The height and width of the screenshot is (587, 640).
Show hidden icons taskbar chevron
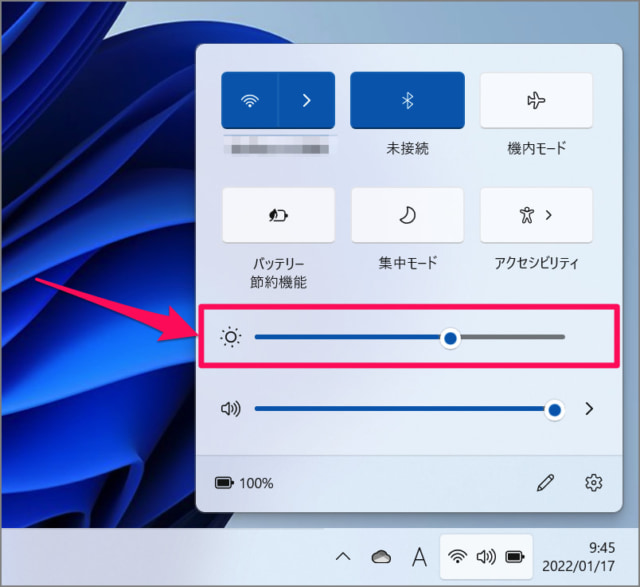(x=343, y=556)
